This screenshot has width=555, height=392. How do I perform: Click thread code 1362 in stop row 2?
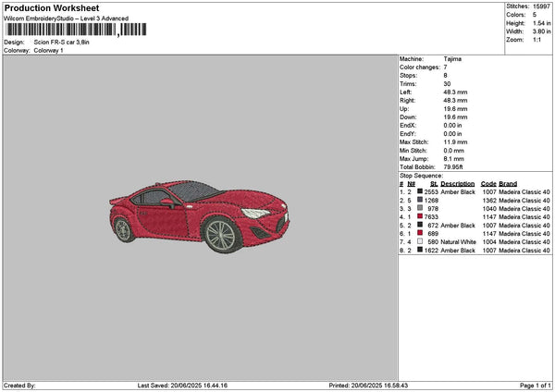point(489,201)
